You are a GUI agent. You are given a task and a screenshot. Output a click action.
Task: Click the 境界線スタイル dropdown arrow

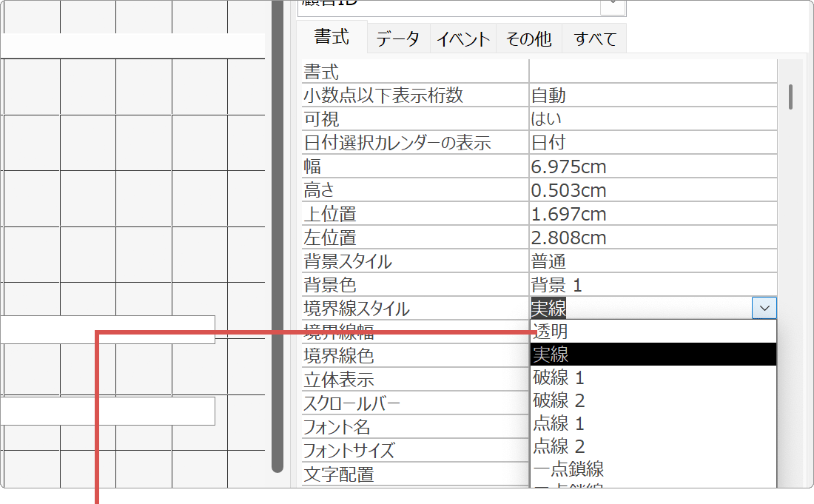point(764,307)
